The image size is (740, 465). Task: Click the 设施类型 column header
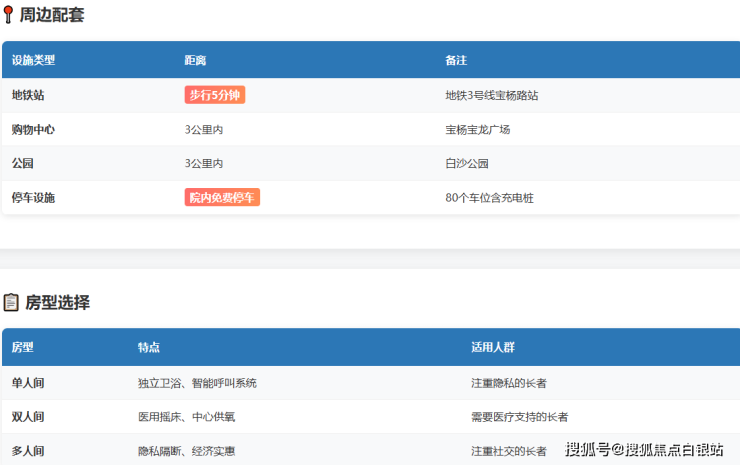tap(34, 60)
